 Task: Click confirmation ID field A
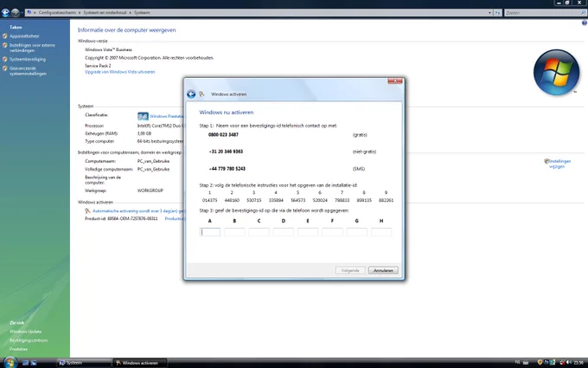[x=209, y=232]
